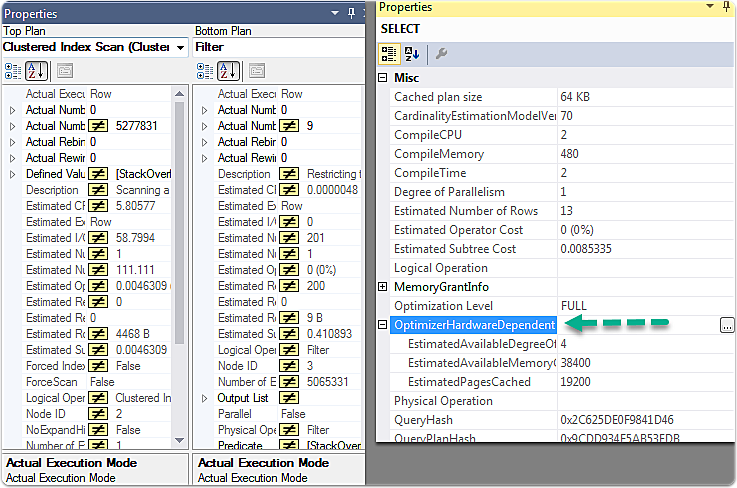This screenshot has height=488, width=737.
Task: Click the wrench Property Pages icon
Action: [441, 54]
